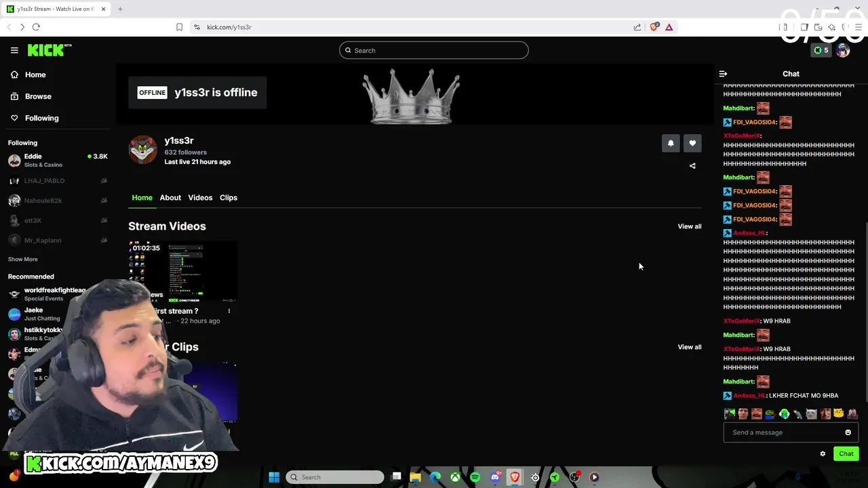Switch to the Videos tab

click(x=200, y=197)
